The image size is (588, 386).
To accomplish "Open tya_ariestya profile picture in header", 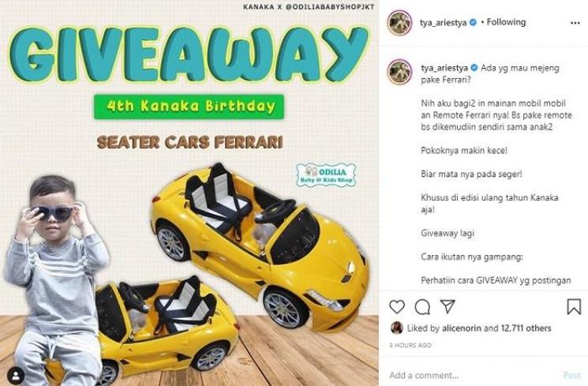I will (x=399, y=23).
